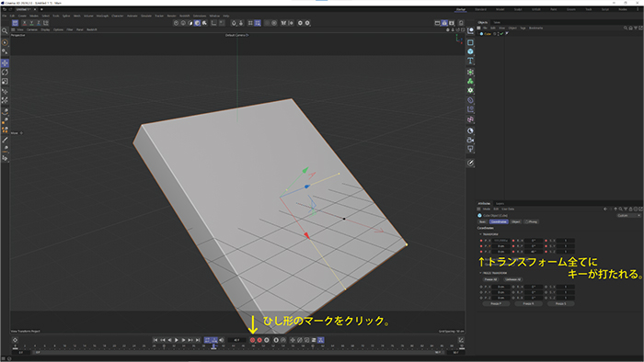Toggle Z axis lock in top toolbar
The width and height of the screenshot is (644, 362).
point(39,23)
